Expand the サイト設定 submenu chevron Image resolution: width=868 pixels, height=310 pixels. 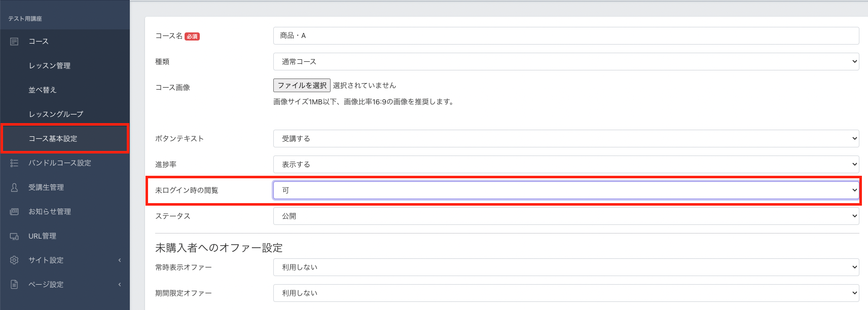click(x=120, y=260)
